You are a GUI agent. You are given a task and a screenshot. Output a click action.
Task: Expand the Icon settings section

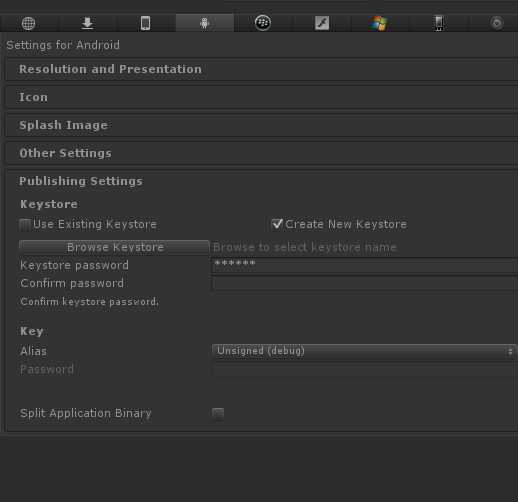pos(261,97)
